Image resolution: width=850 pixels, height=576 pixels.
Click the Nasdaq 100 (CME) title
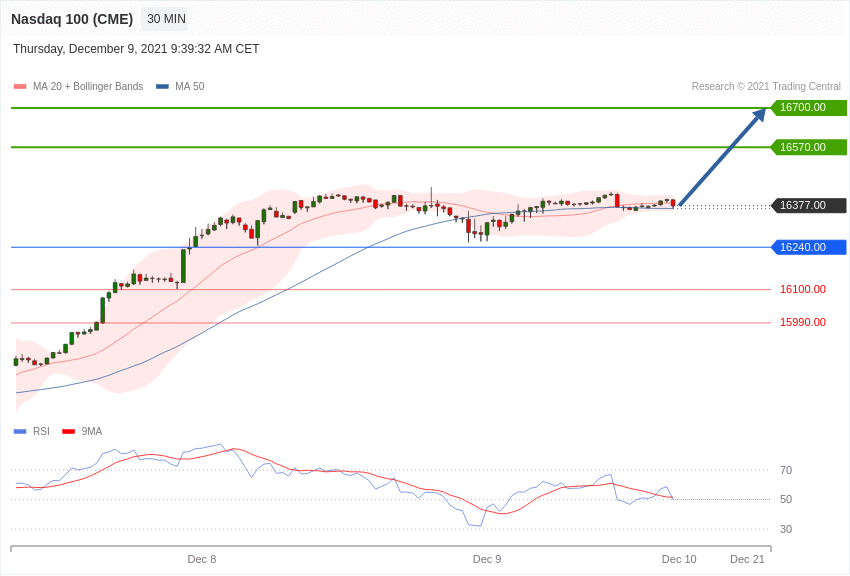click(x=72, y=19)
